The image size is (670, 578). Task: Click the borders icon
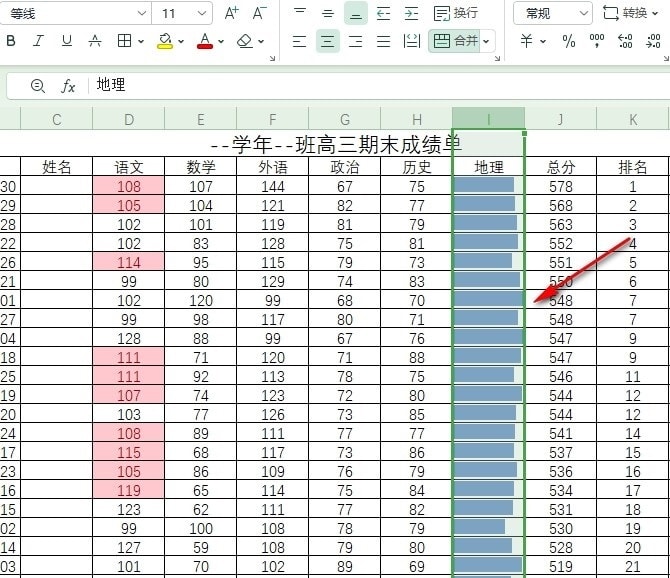click(x=124, y=41)
